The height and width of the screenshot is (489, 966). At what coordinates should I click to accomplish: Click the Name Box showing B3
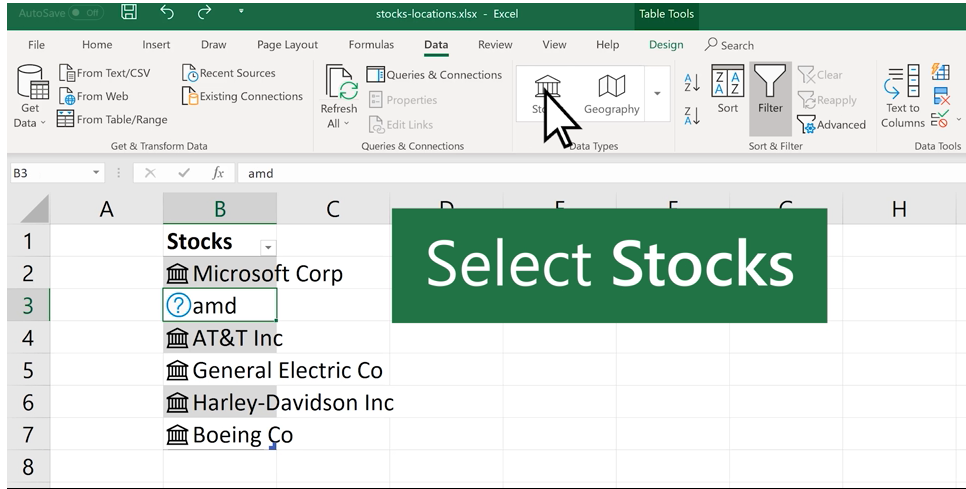click(51, 172)
